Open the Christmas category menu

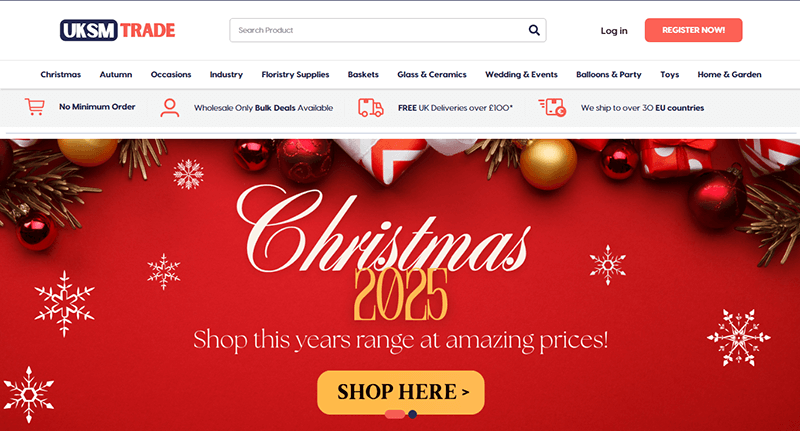[x=61, y=74]
